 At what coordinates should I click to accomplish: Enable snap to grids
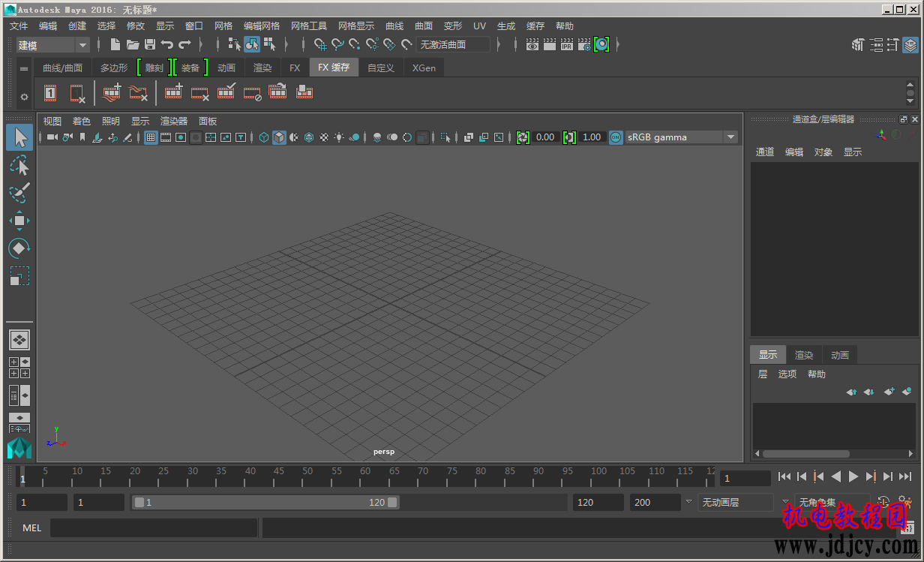320,45
